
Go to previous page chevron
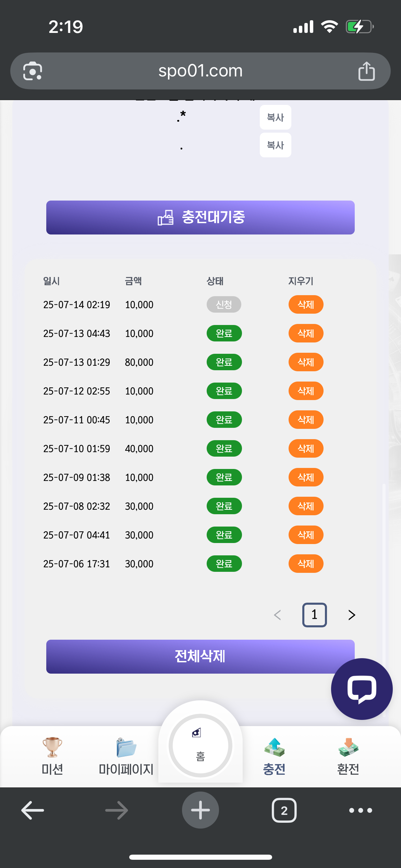278,615
